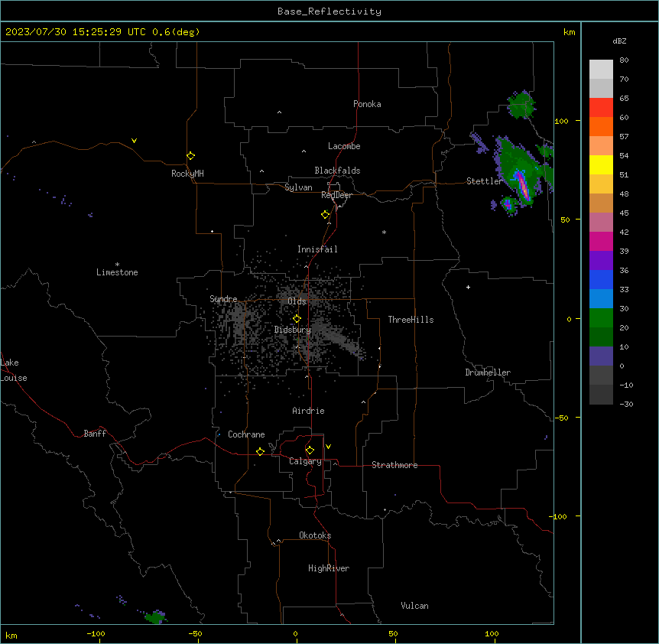Screen dimensions: 659x644
Task: Click the intense storm cell core southeast of Stettler
Action: click(x=522, y=185)
